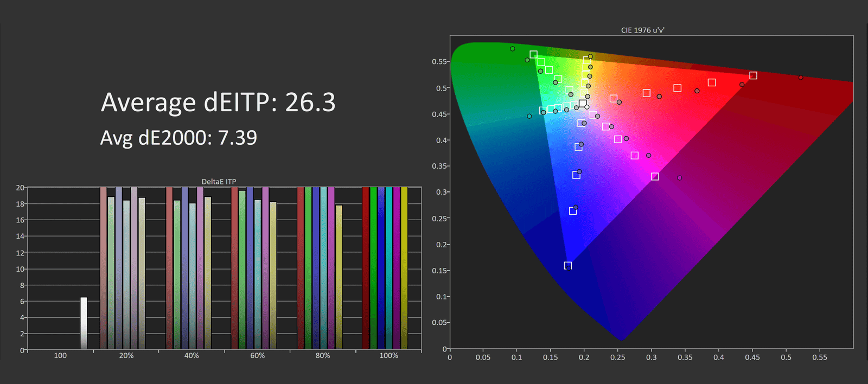Click the 60% label on bar chart axis
This screenshot has width=868, height=384.
pos(258,356)
